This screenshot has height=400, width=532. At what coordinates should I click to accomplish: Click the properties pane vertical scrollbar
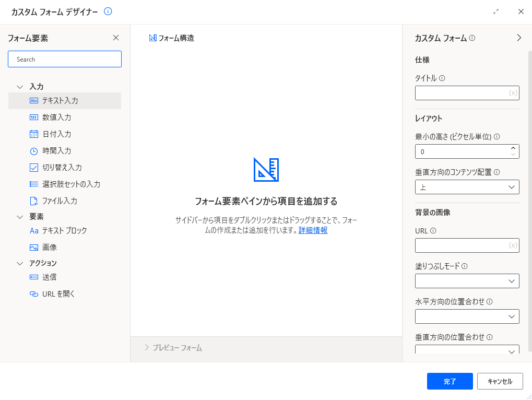click(530, 201)
